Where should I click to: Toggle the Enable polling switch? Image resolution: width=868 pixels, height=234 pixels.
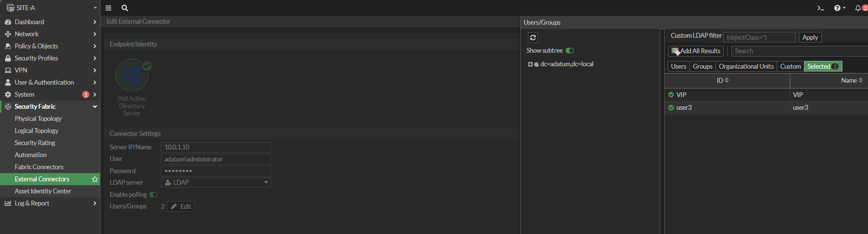153,194
